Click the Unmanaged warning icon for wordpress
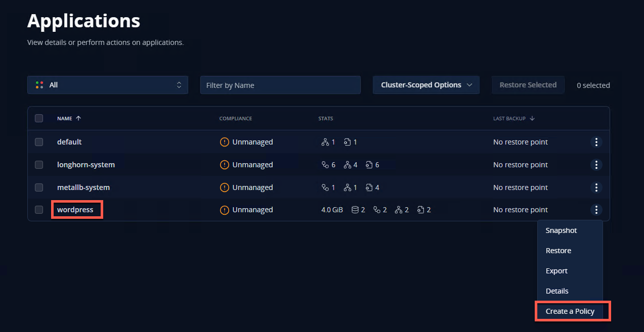644x332 pixels. 225,210
